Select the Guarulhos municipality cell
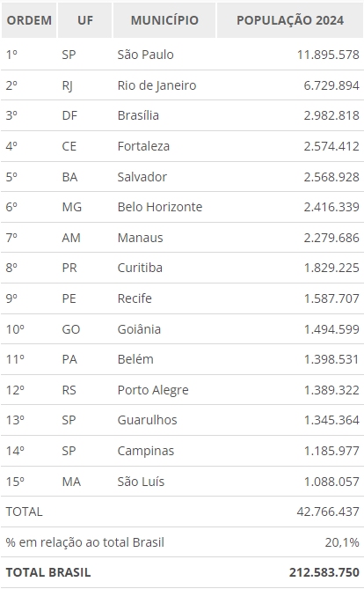 147,420
